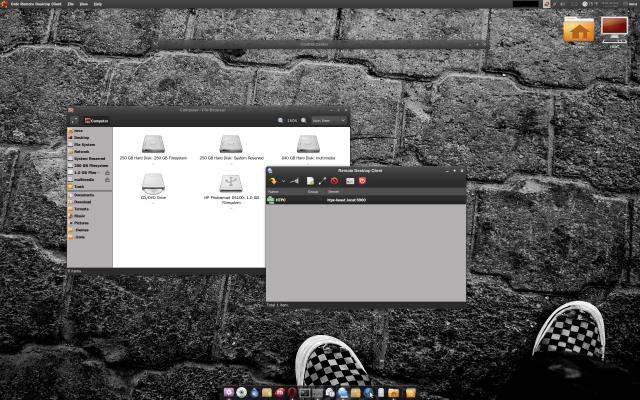Open the View menu in top panel
The width and height of the screenshot is (640, 400).
click(84, 4)
